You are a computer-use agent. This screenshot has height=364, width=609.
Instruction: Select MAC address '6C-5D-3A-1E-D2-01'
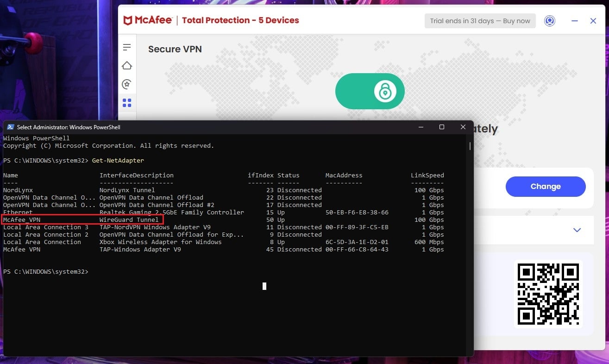coord(357,242)
